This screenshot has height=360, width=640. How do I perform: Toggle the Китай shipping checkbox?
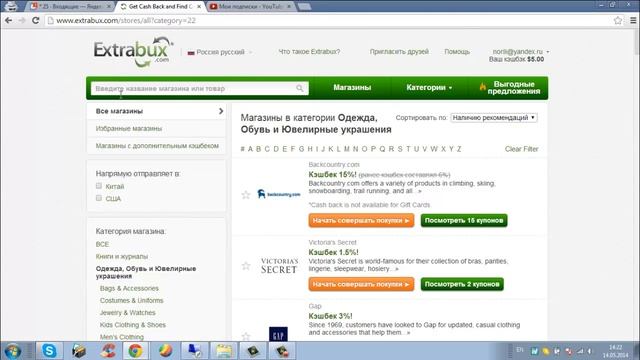coord(99,186)
